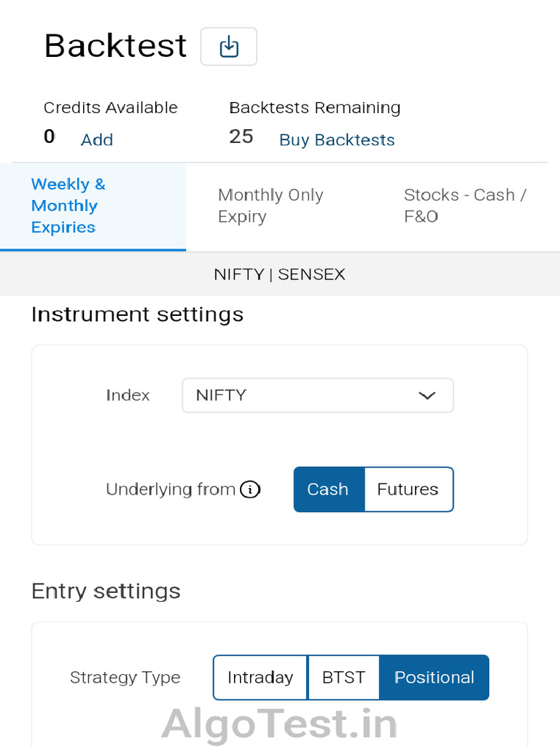Click the Add credits link
The image size is (560, 747).
click(x=97, y=140)
